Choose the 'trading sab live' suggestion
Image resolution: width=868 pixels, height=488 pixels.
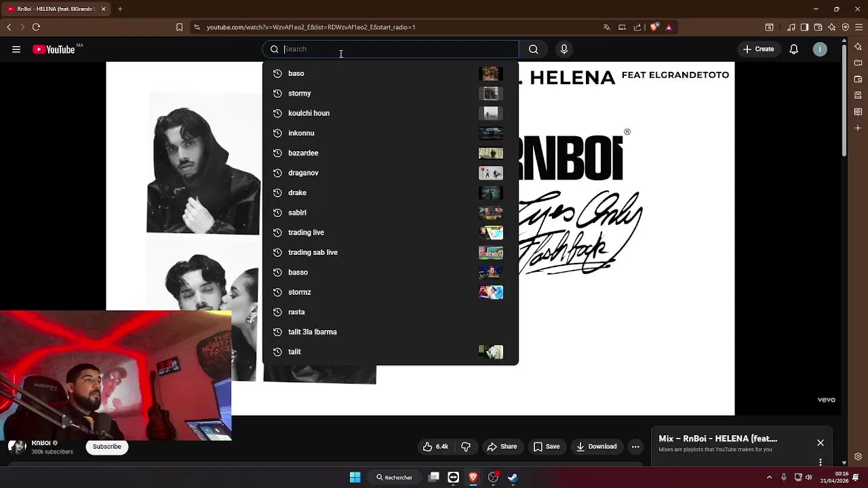[x=391, y=252]
